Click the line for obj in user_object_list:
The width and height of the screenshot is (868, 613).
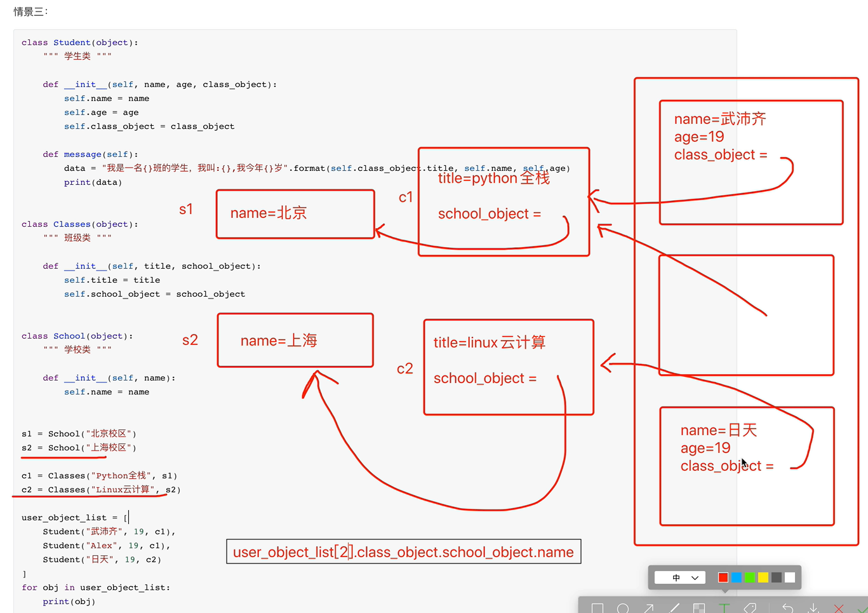tap(96, 588)
